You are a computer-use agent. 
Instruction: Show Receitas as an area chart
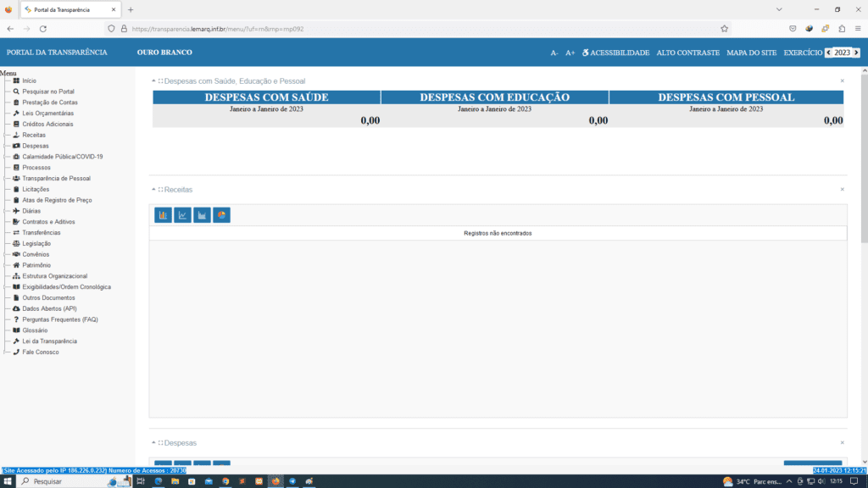(202, 215)
